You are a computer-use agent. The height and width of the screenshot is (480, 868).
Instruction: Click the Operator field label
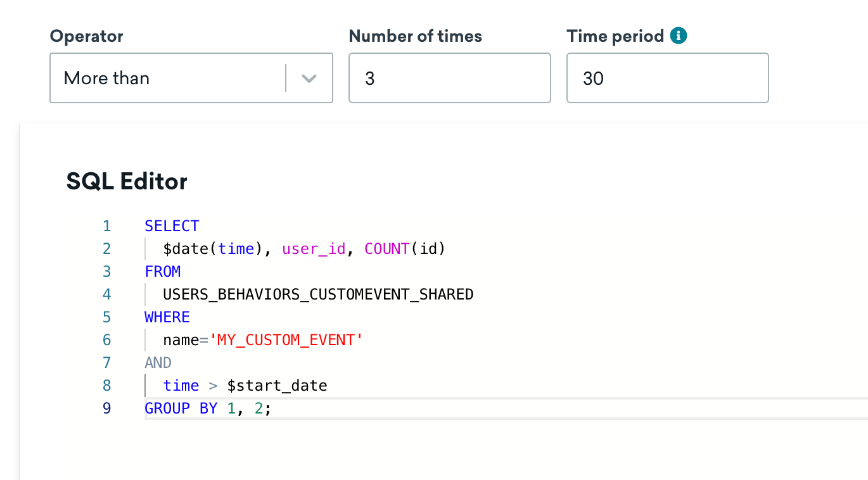coord(87,36)
